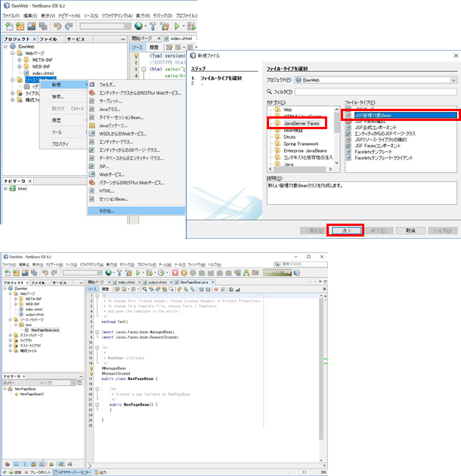This screenshot has width=461, height=476.
Task: Click hammer Build Project icon in upper toolbar
Action: 153,26
